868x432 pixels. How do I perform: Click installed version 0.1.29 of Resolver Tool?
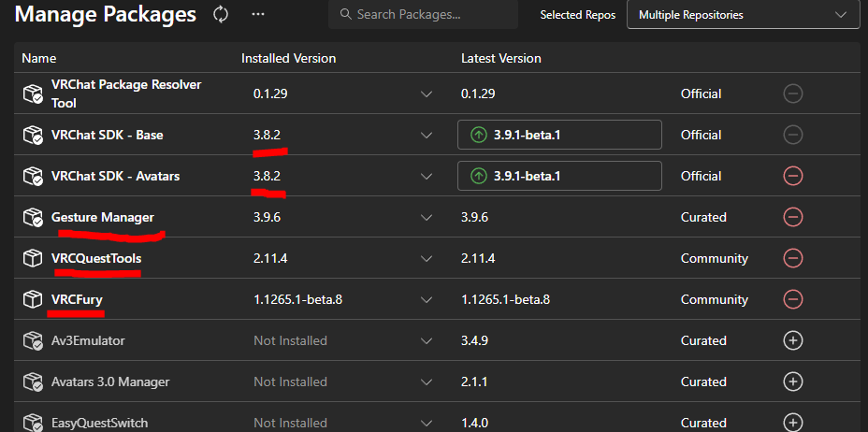270,94
